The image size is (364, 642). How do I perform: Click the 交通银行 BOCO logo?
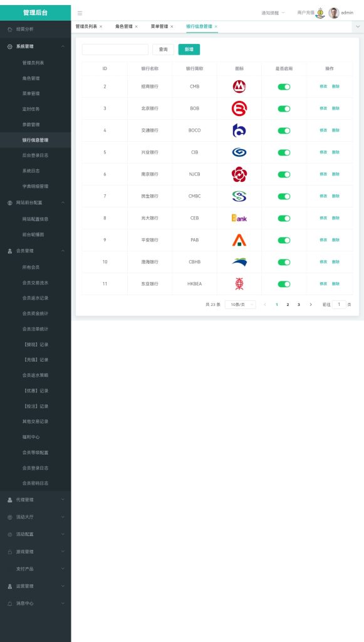point(239,130)
